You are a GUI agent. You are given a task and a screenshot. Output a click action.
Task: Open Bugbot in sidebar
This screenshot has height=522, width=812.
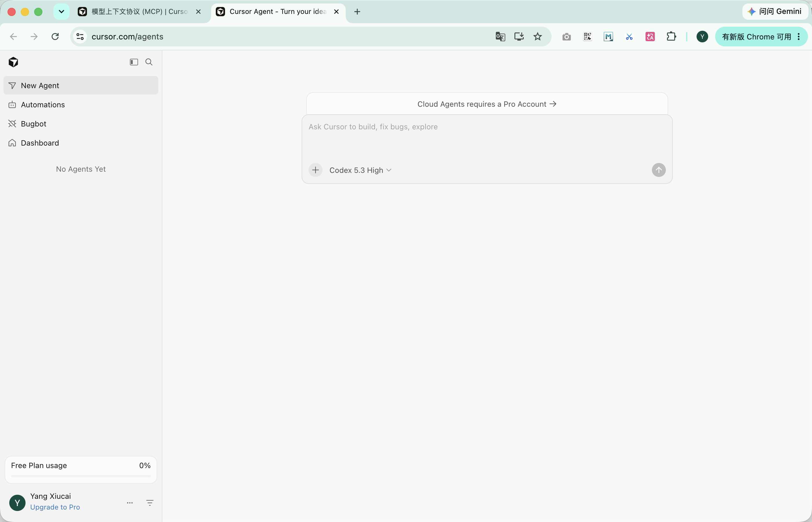(x=81, y=124)
